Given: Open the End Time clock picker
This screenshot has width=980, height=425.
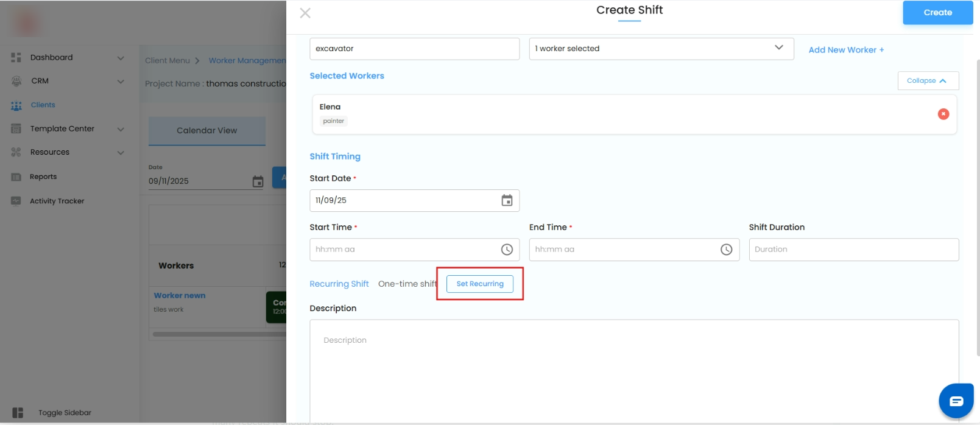Looking at the screenshot, I should 726,250.
